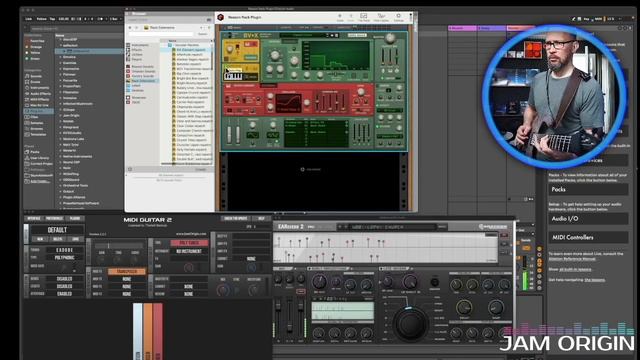Select Instruments in Reason browser sidebar
640x360 pixels.
coord(140,45)
